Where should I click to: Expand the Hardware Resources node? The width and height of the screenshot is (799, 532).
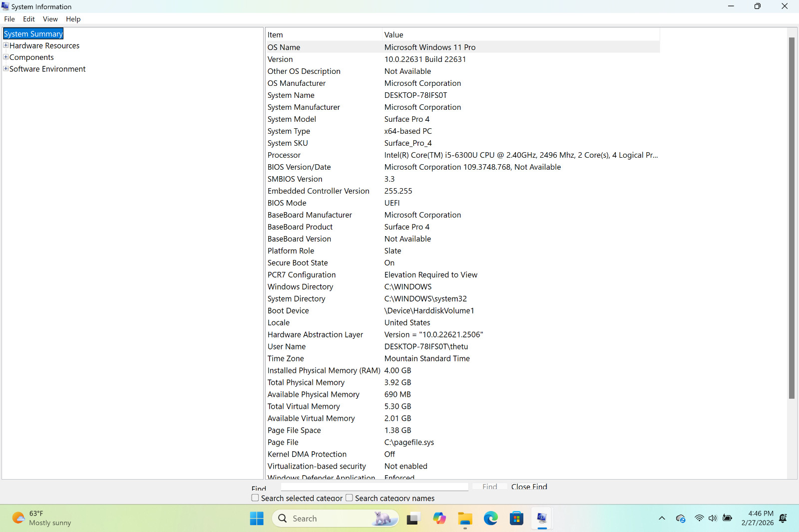click(6, 45)
